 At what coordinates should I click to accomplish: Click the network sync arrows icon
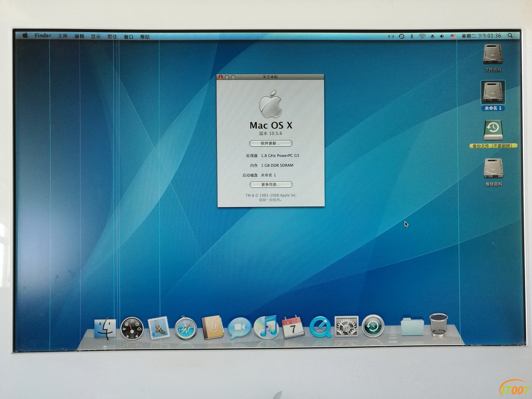pos(391,36)
